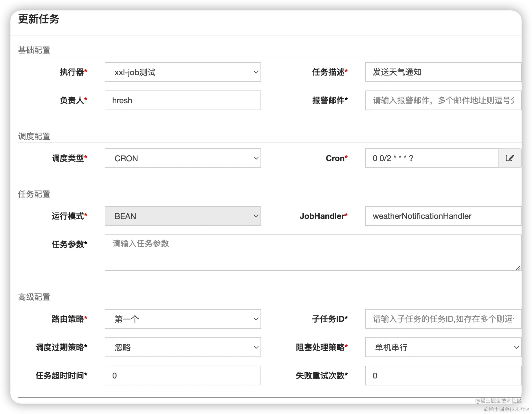Open the 运行模式 dropdown showing BEAN
The image size is (532, 414).
[x=183, y=216]
